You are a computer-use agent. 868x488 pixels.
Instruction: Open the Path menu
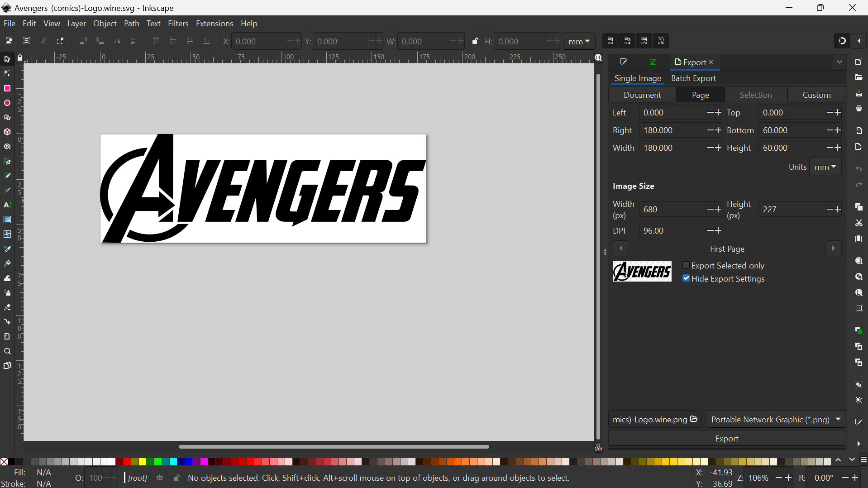pyautogui.click(x=131, y=24)
